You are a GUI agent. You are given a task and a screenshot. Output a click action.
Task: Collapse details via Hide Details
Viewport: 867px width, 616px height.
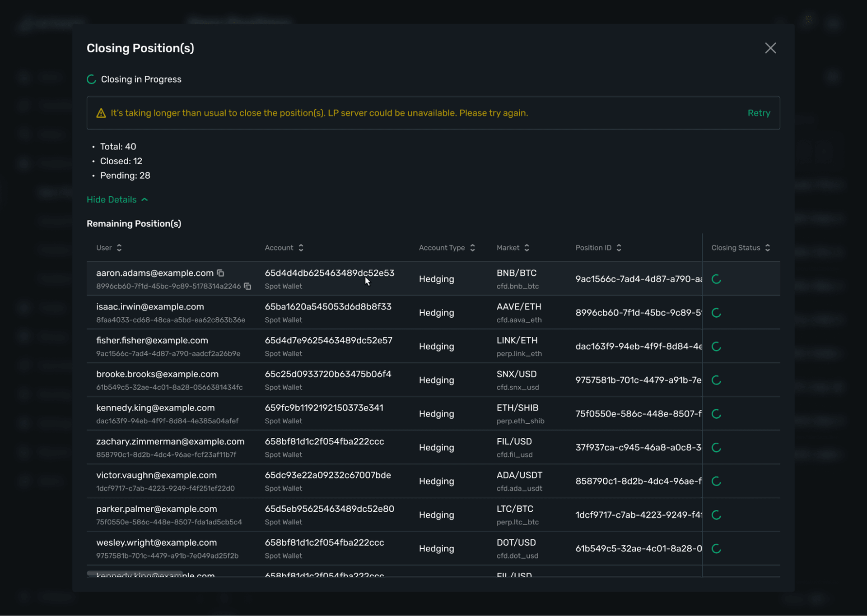pyautogui.click(x=117, y=199)
